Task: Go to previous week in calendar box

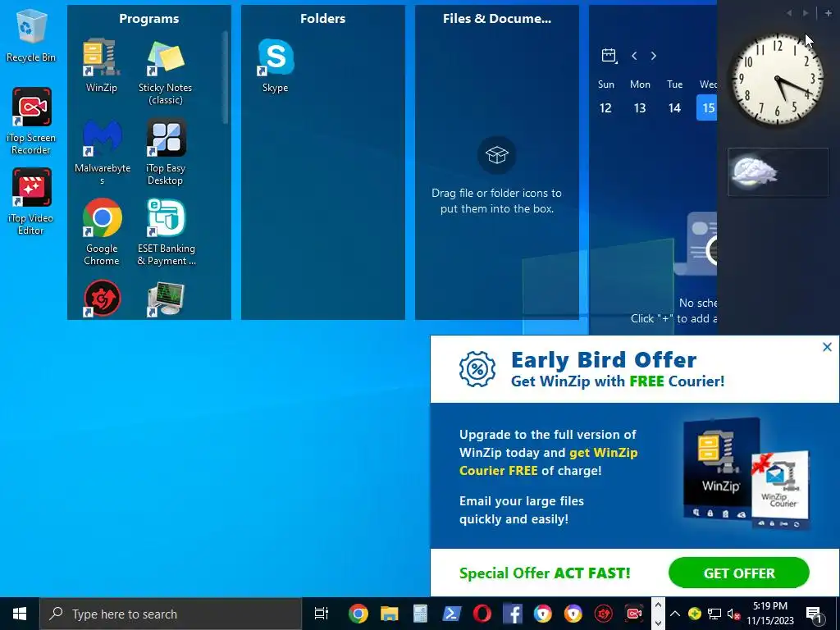Action: (634, 56)
